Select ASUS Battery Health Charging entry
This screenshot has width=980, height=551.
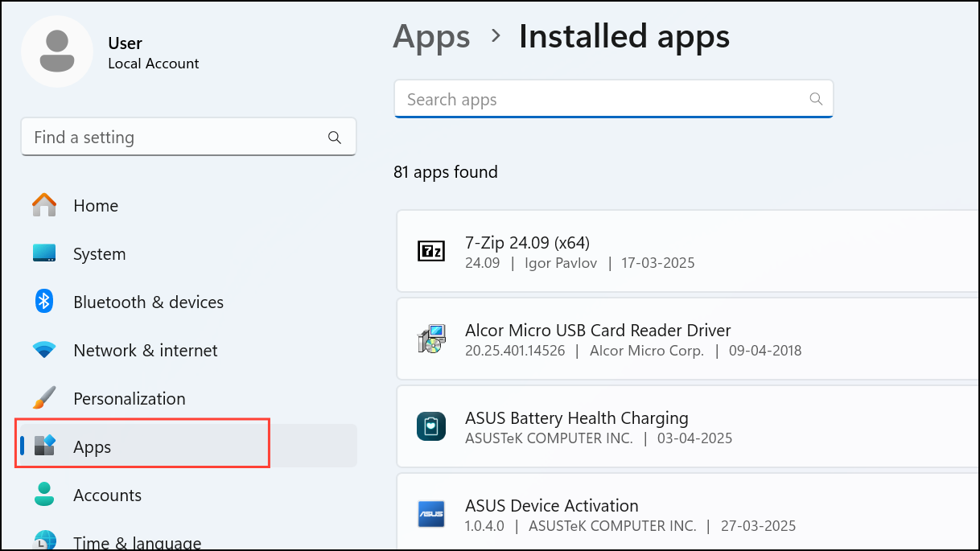point(688,426)
